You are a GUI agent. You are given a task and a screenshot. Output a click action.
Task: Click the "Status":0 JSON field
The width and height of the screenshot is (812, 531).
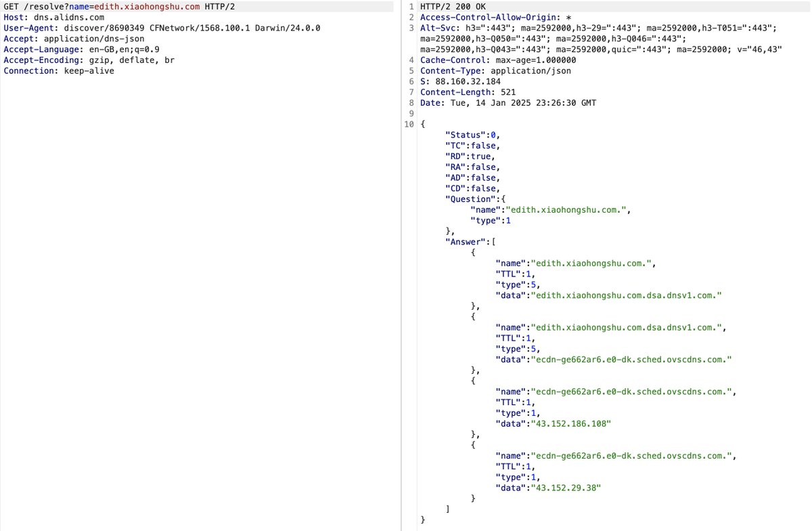(x=472, y=135)
